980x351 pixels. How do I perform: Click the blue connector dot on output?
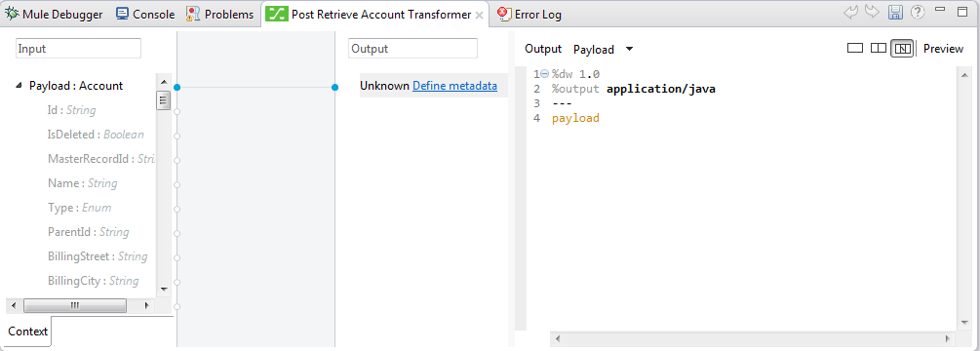[x=335, y=88]
